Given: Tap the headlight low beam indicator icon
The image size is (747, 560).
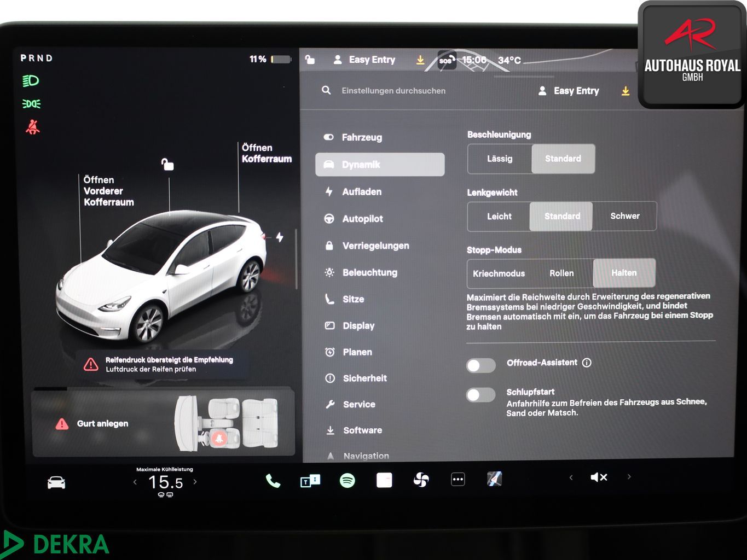Looking at the screenshot, I should 31,81.
